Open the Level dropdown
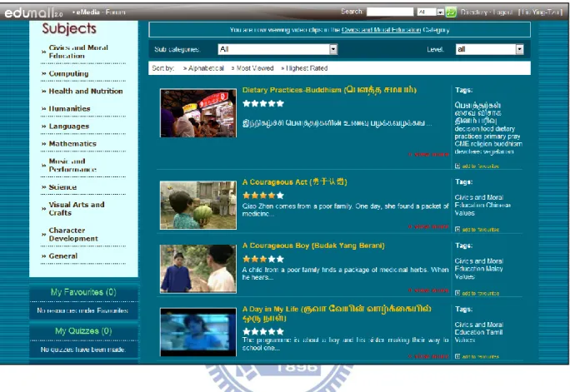This screenshot has height=392, width=570. point(490,49)
